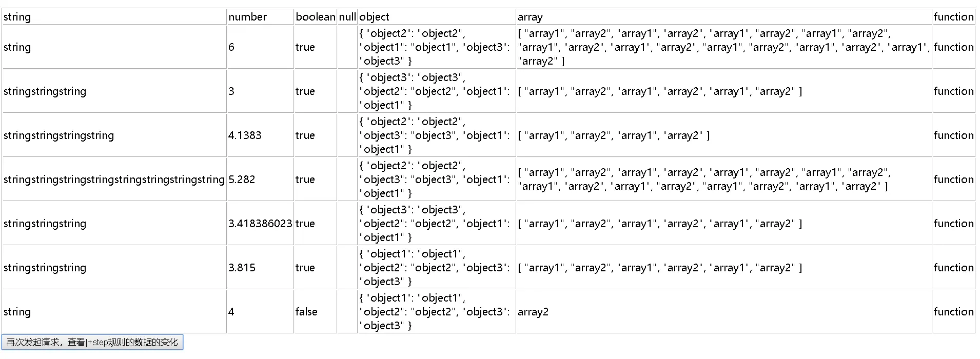Click the 'boolean' column header
Screen dimensions: 980x359
315,16
